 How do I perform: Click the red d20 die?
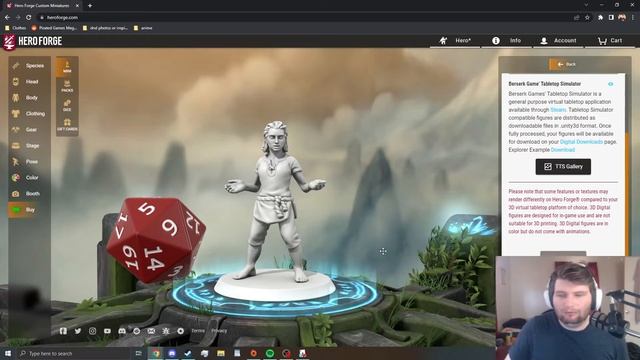click(x=156, y=240)
